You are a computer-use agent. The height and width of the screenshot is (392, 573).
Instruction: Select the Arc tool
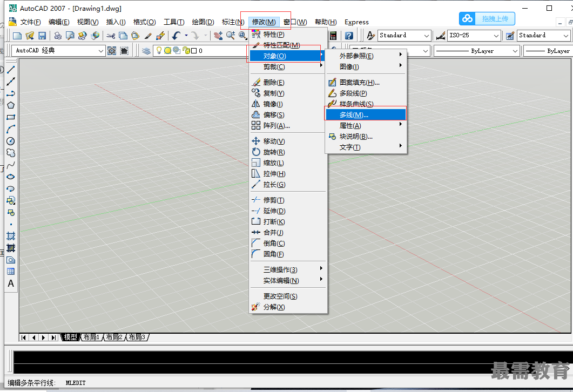tap(11, 129)
